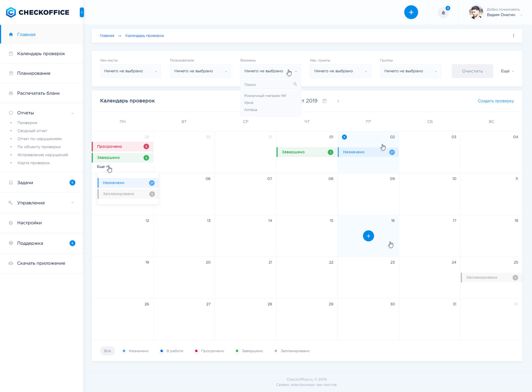This screenshot has width=532, height=392.
Task: Expand Еще +1 on day 29
Action: [103, 166]
